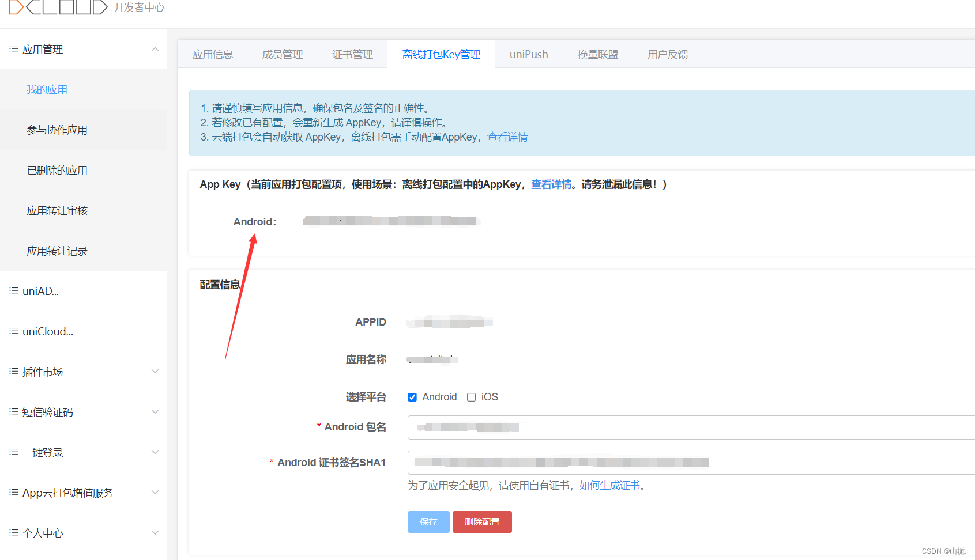Click the blurred 应用名称 value
The image size is (975, 560).
[x=432, y=360]
